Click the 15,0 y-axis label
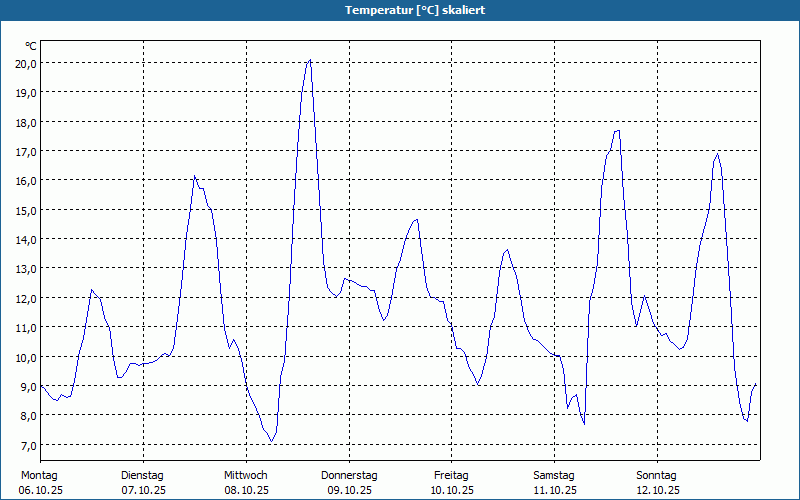800x500 pixels. pos(26,210)
